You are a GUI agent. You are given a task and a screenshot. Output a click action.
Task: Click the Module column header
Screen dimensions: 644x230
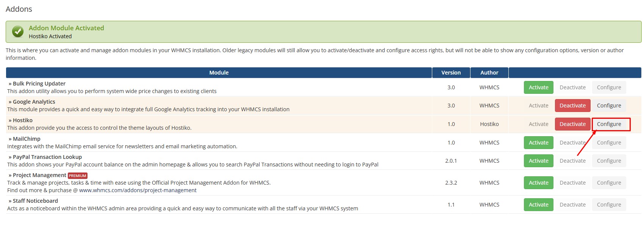[219, 73]
